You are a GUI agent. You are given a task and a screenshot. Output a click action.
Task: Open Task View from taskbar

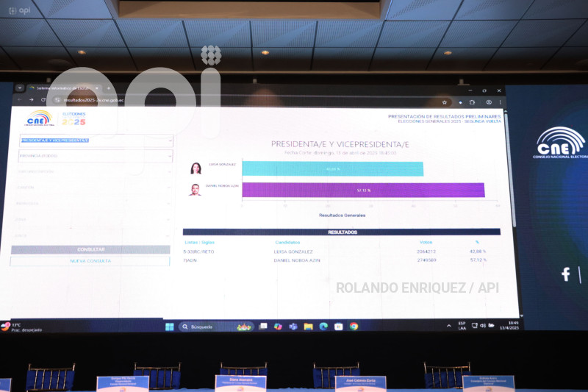[x=263, y=327]
